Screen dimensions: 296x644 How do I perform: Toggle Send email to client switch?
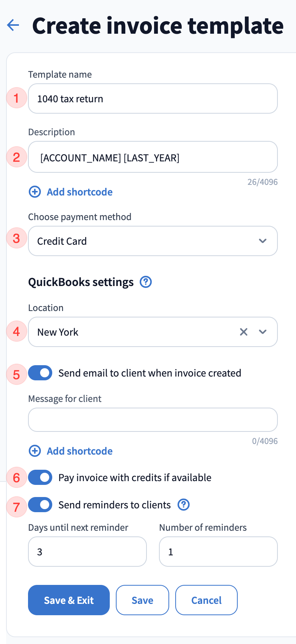(40, 373)
